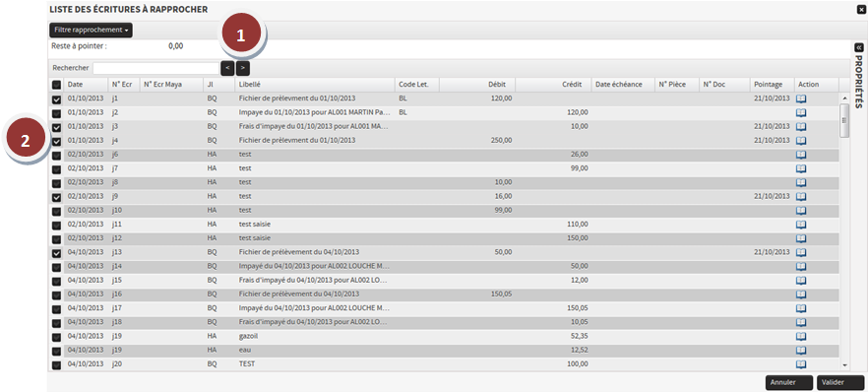868x392 pixels.
Task: Open the action book icon for entry j9
Action: (x=800, y=197)
